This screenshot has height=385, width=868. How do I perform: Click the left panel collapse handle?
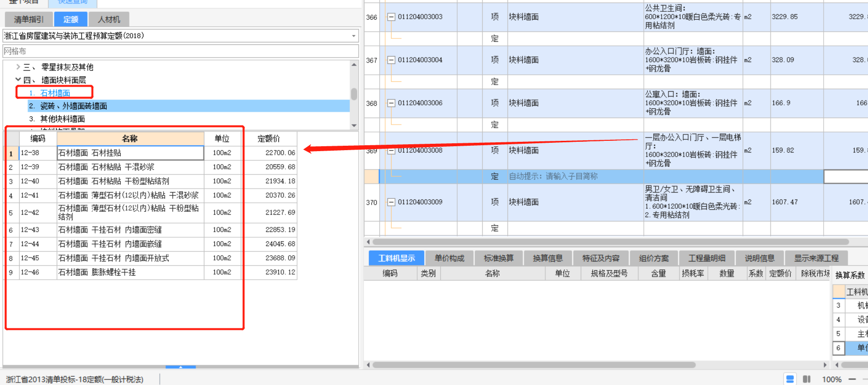[x=180, y=367]
